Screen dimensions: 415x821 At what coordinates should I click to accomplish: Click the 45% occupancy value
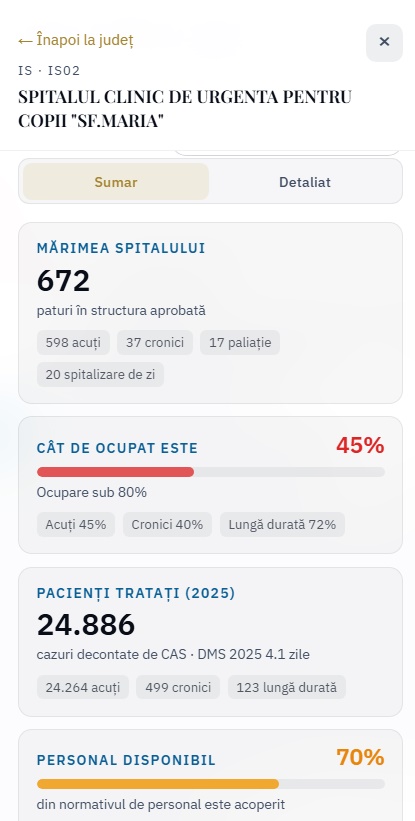pos(360,446)
